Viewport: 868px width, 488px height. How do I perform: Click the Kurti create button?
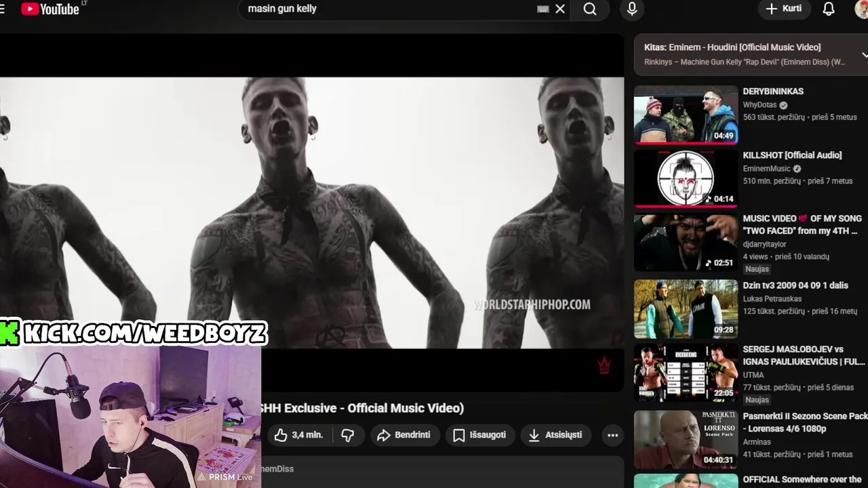784,9
